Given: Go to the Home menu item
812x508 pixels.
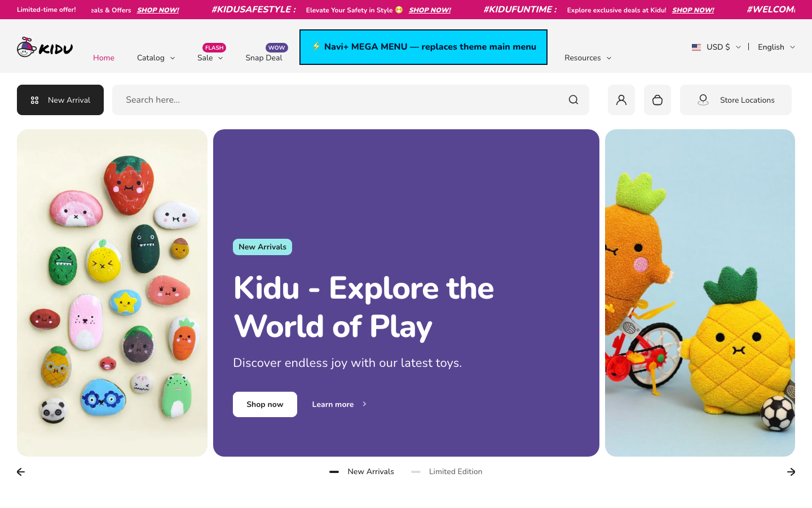Looking at the screenshot, I should point(104,58).
